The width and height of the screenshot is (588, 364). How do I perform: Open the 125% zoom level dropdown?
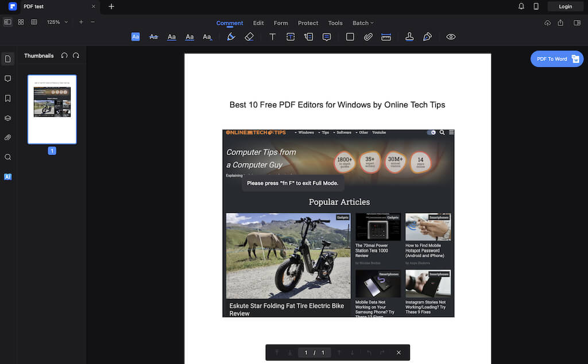click(57, 22)
